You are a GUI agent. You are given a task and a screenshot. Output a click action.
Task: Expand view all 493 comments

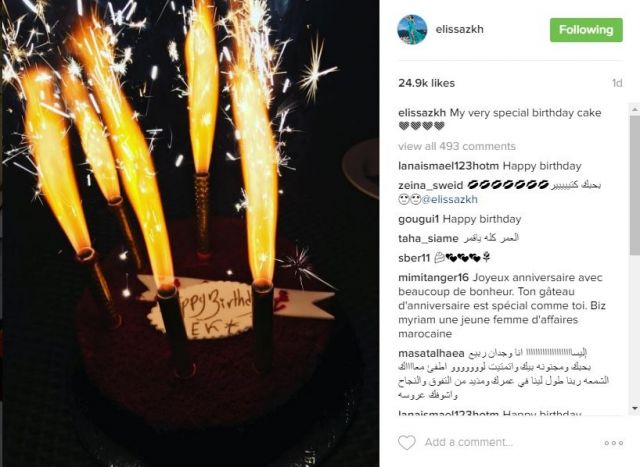[457, 146]
